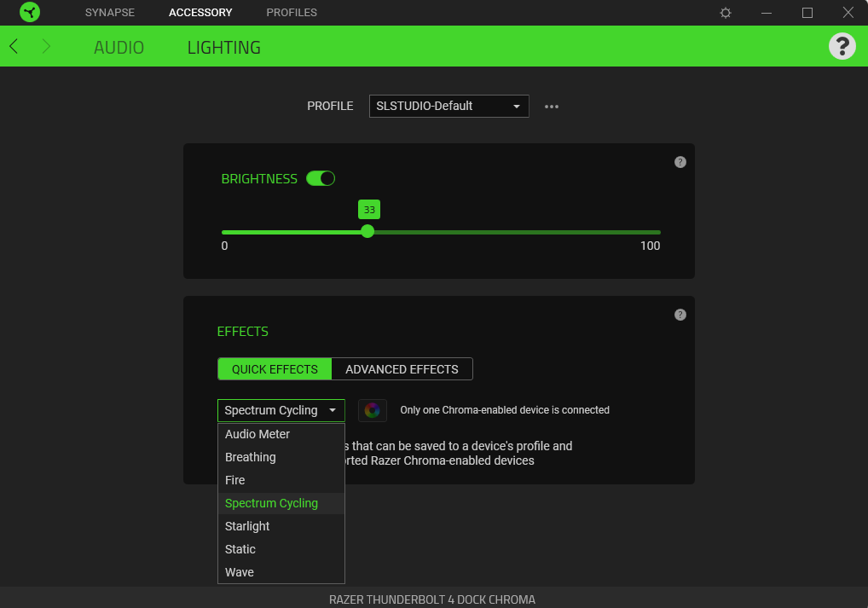Select the Accessory tab
The width and height of the screenshot is (868, 608).
coord(200,12)
